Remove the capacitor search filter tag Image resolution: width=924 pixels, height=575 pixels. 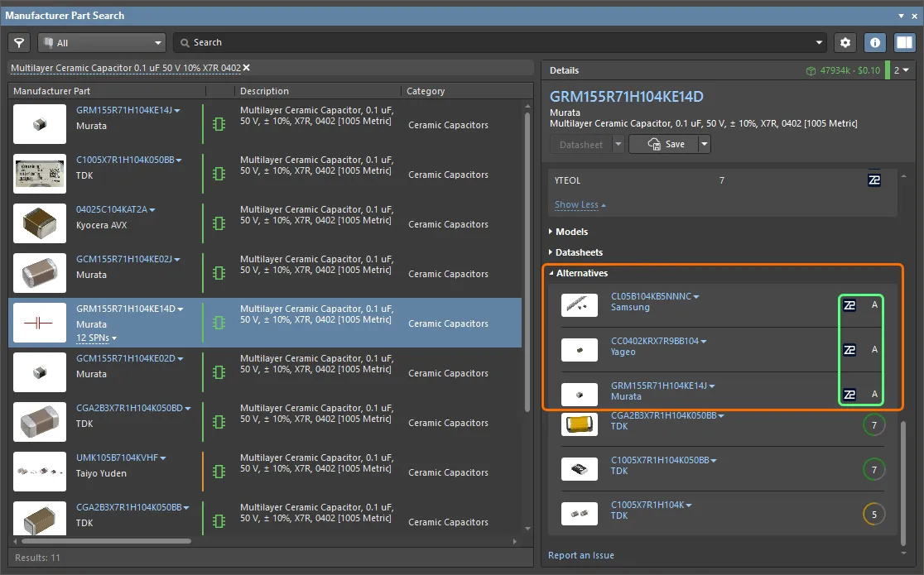pyautogui.click(x=246, y=68)
